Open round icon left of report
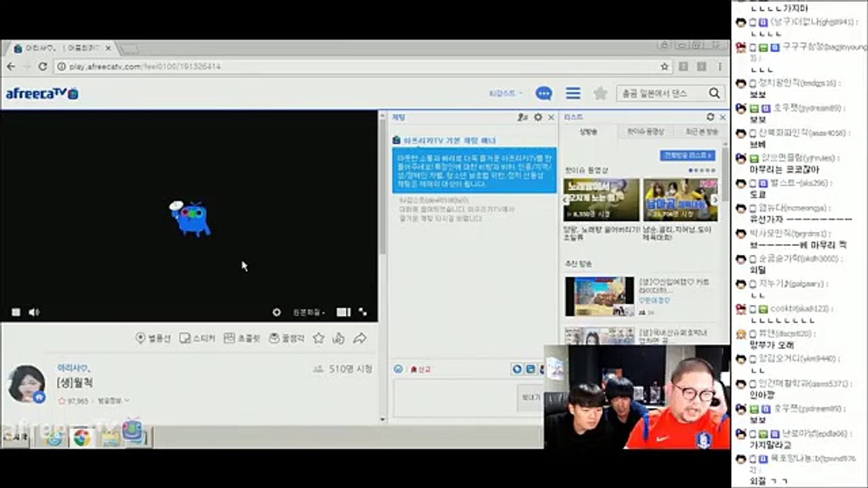Image resolution: width=868 pixels, height=488 pixels. (x=398, y=369)
